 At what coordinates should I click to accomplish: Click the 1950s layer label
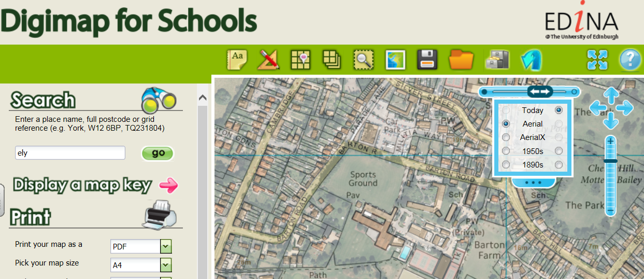533,151
